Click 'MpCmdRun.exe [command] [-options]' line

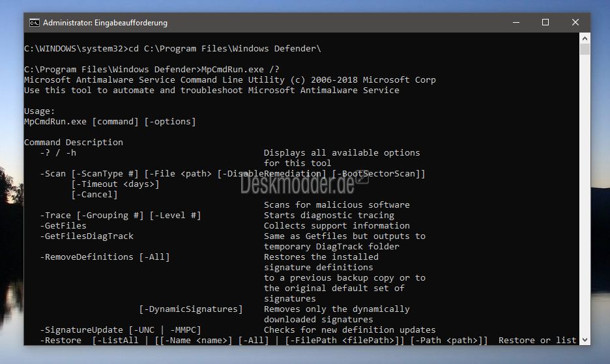[110, 121]
